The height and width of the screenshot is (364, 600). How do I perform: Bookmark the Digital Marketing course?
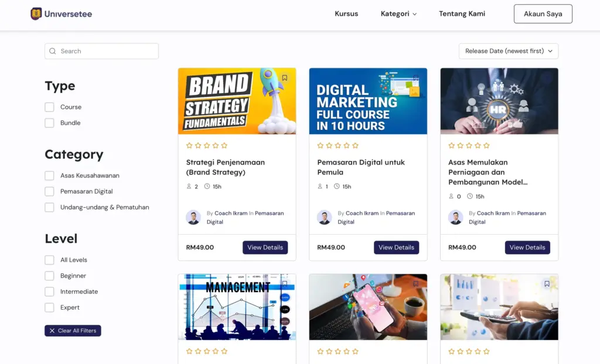[415, 78]
